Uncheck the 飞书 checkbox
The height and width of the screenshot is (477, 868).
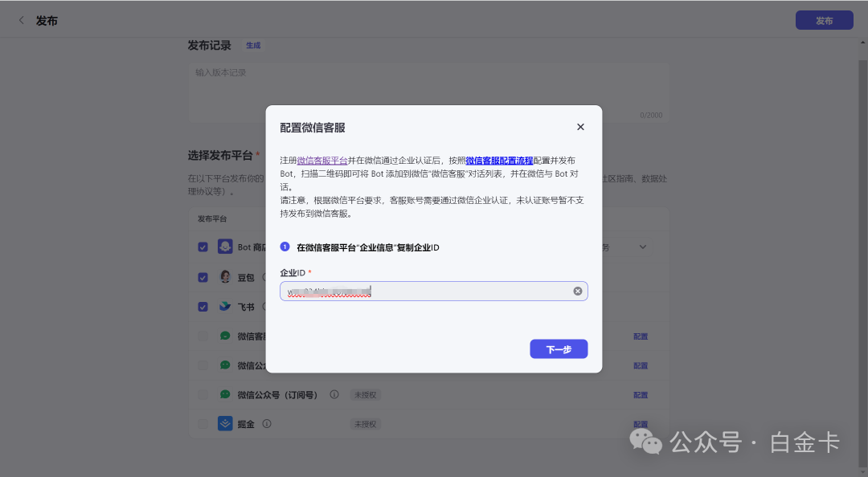[x=203, y=307]
